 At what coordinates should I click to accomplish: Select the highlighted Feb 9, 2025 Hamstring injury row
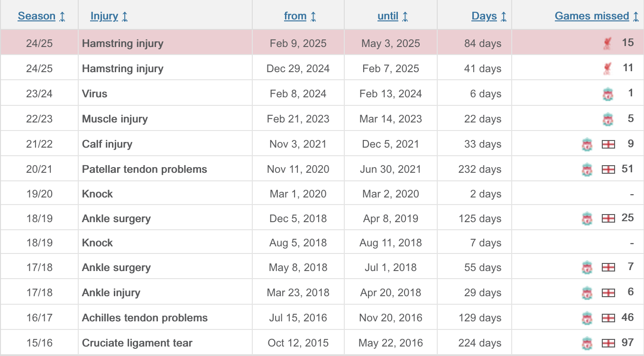322,43
